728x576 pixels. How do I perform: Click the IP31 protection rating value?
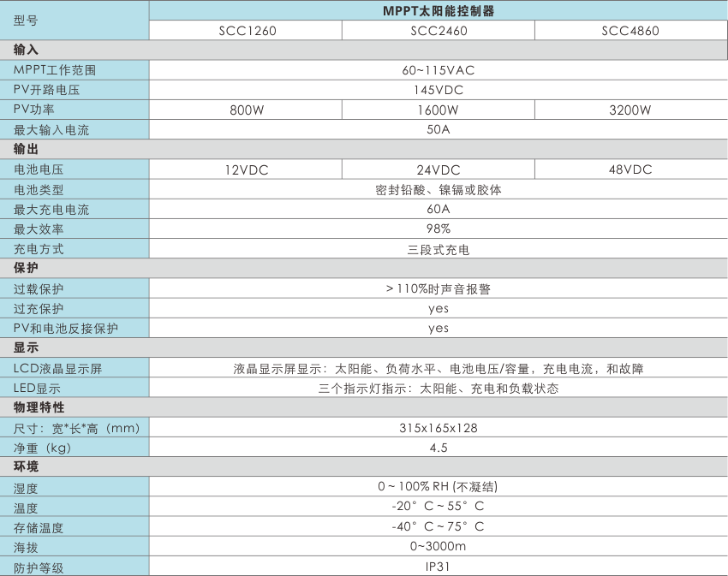438,566
